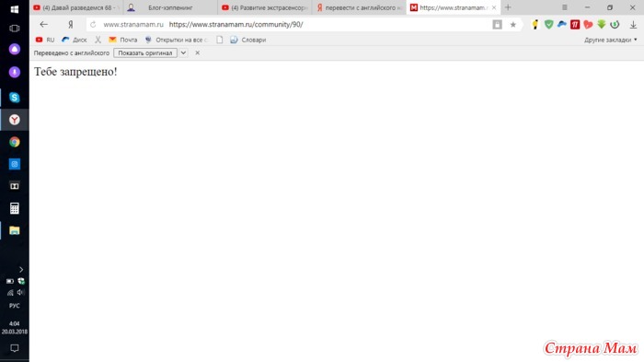Expand the Другие закладки bookmarks dropdown

(610, 40)
